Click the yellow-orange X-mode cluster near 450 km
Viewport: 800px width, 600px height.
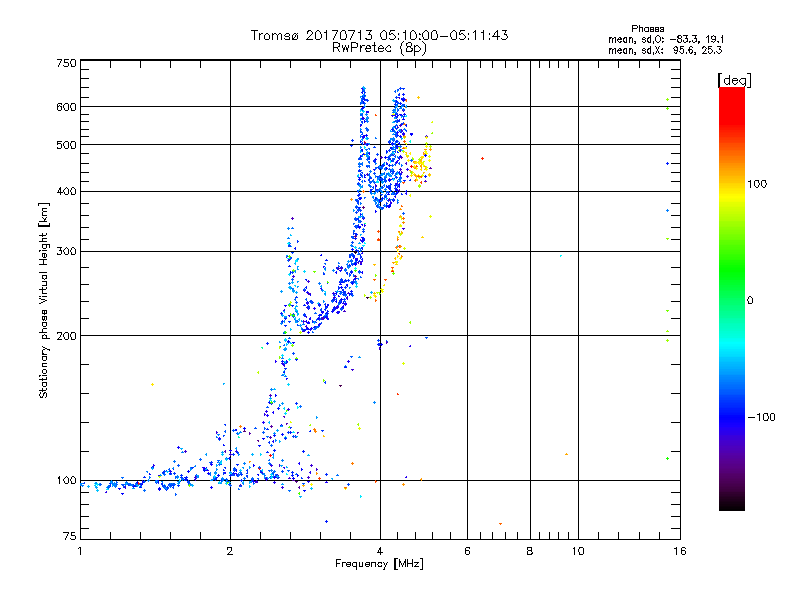click(x=418, y=164)
